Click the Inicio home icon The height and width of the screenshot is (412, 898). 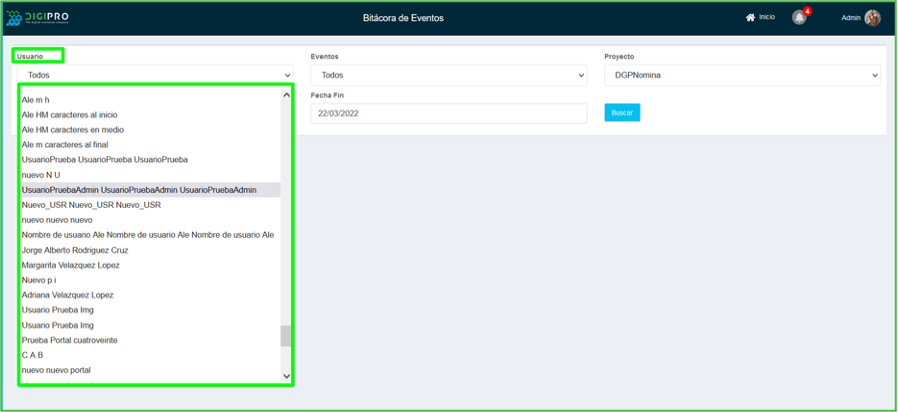coord(750,18)
